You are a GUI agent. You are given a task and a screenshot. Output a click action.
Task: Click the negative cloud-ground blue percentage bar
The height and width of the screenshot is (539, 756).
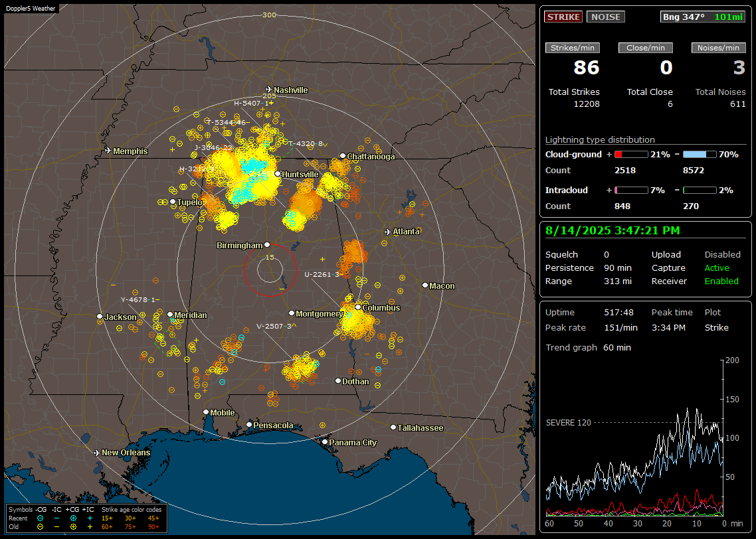[x=700, y=155]
